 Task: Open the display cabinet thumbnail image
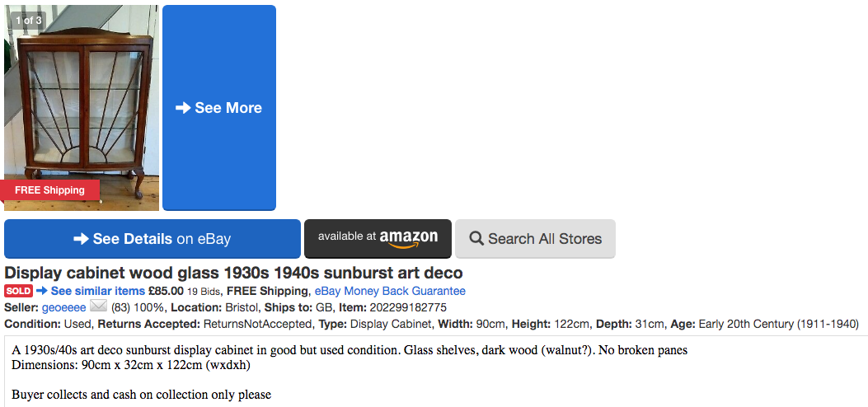[81, 99]
